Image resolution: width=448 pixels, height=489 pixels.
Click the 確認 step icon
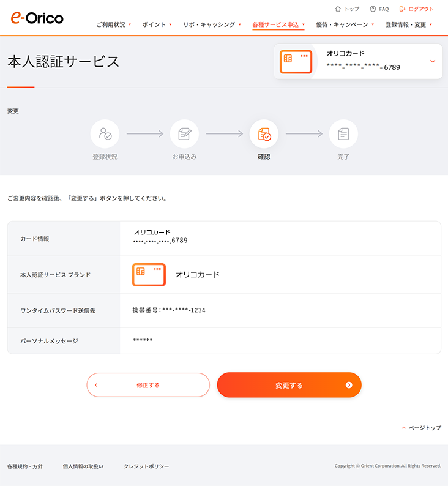point(264,134)
